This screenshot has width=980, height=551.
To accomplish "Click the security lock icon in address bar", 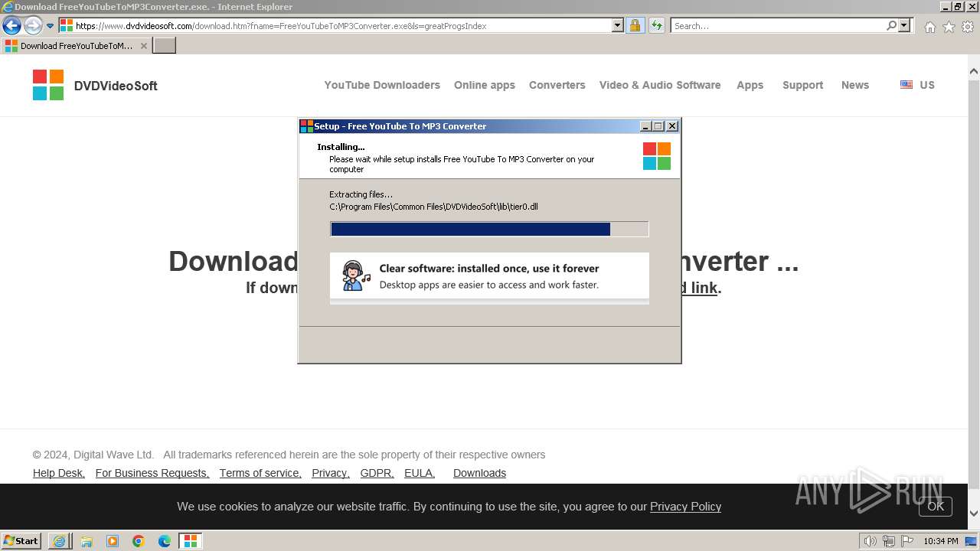I will tap(635, 26).
